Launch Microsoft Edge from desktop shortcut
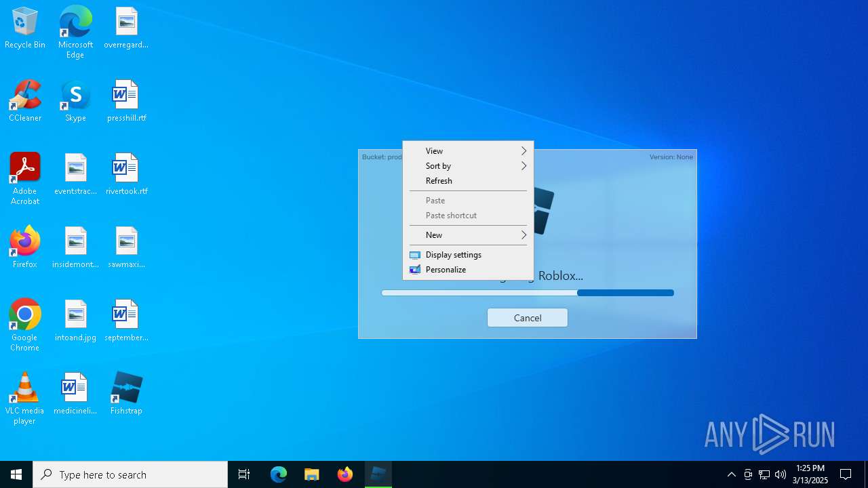The height and width of the screenshot is (488, 868). (x=75, y=33)
